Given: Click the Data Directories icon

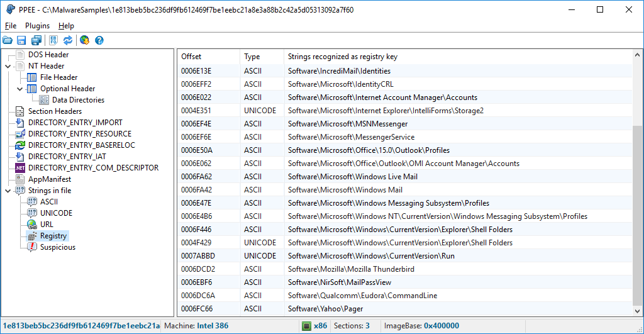Looking at the screenshot, I should point(44,100).
